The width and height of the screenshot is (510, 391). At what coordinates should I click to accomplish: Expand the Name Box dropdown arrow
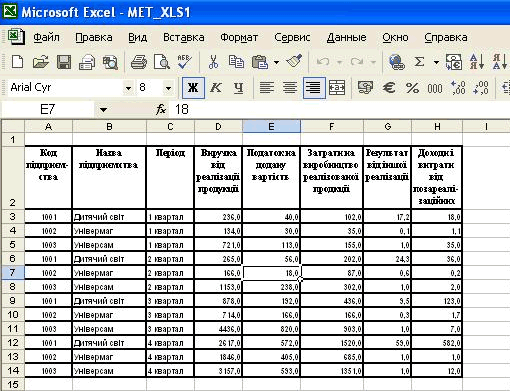[104, 109]
